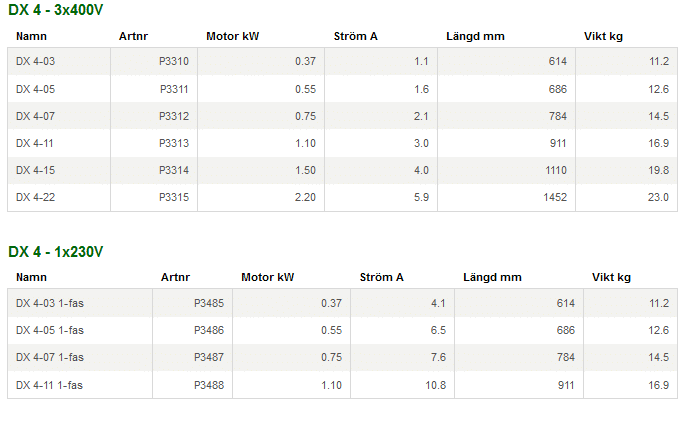Viewport: 691px width, 432px height.
Task: Click article number P3485
Action: [x=209, y=303]
